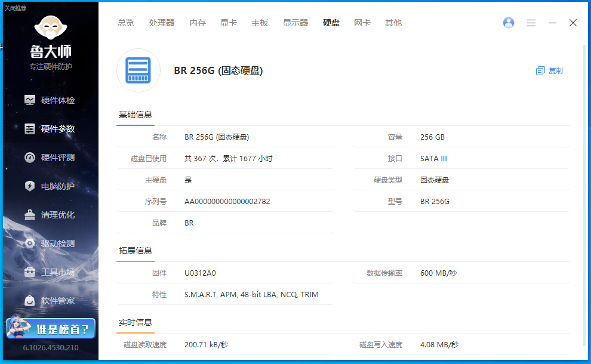Click the hardware checkup monitor icon
The image size is (591, 364).
coord(30,100)
